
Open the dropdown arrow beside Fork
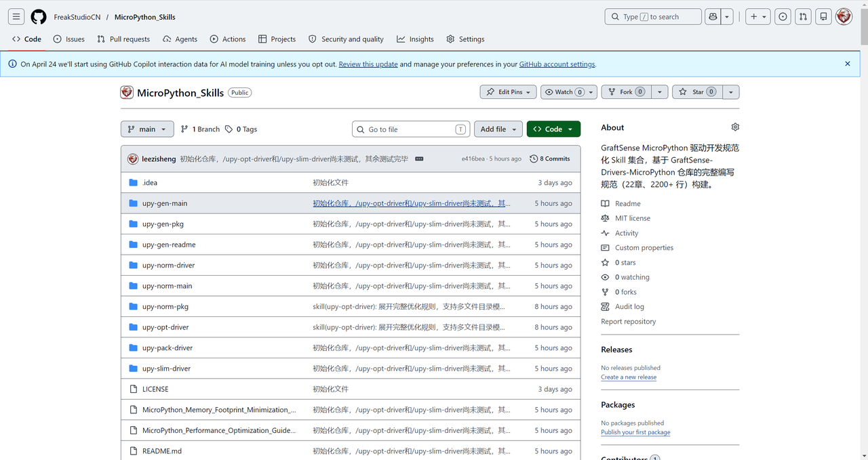pos(660,92)
